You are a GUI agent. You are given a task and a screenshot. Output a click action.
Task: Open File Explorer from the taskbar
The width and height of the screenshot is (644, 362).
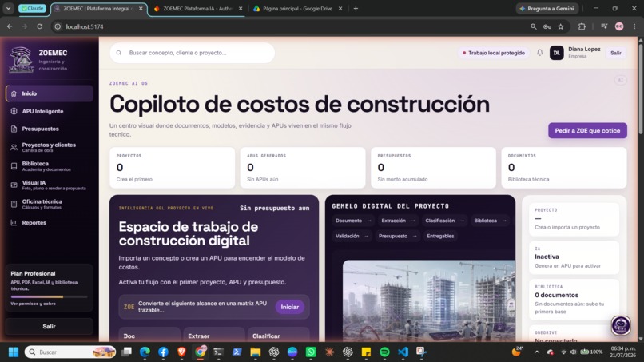tap(256, 352)
